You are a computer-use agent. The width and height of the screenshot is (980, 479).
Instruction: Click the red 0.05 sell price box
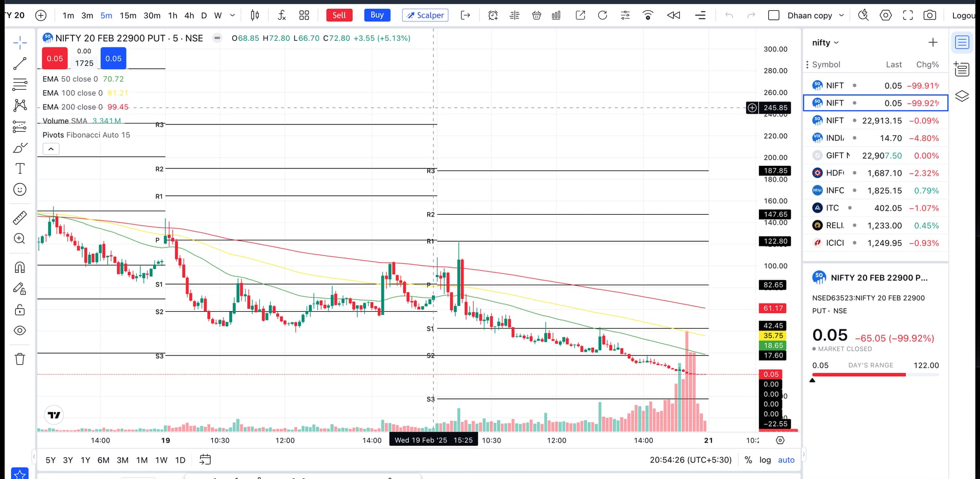[55, 58]
